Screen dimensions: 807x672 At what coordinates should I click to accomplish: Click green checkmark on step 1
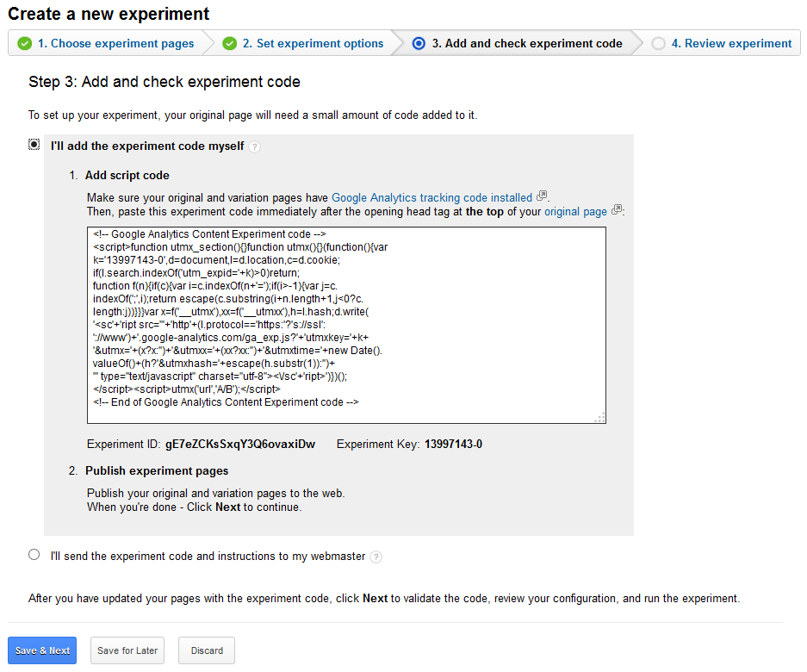click(24, 44)
